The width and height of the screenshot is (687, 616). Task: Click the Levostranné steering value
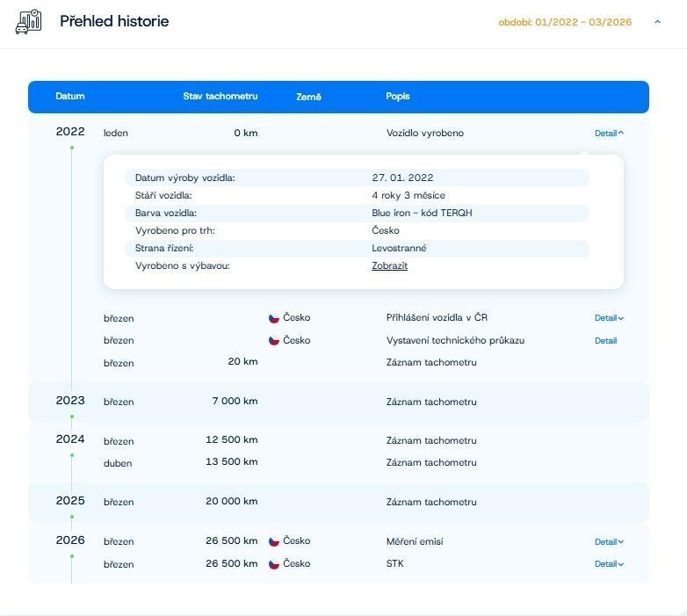pyautogui.click(x=399, y=248)
